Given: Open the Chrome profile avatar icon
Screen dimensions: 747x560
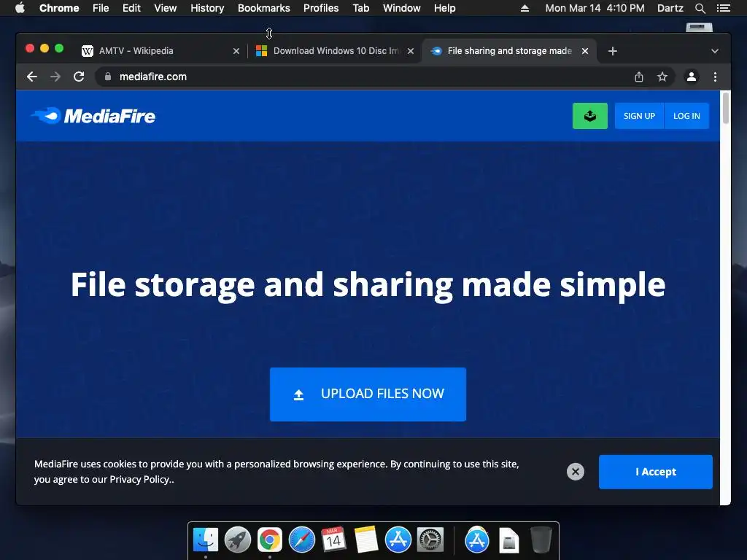Looking at the screenshot, I should (x=692, y=77).
